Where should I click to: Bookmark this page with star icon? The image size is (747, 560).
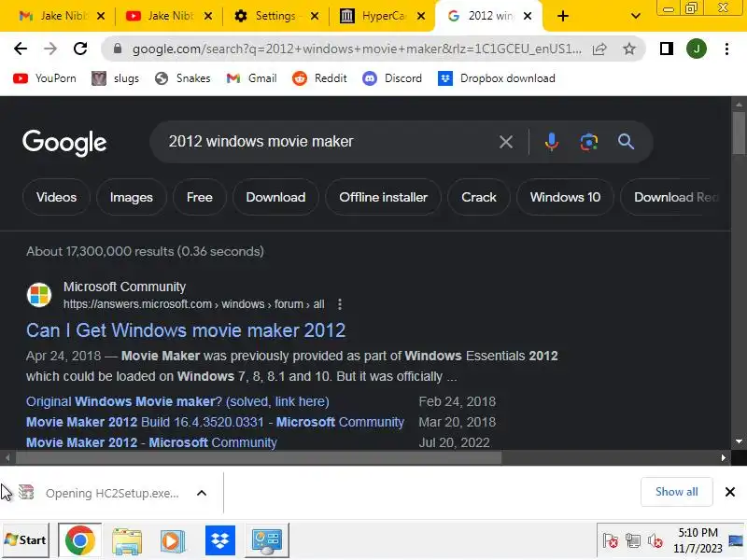(629, 49)
